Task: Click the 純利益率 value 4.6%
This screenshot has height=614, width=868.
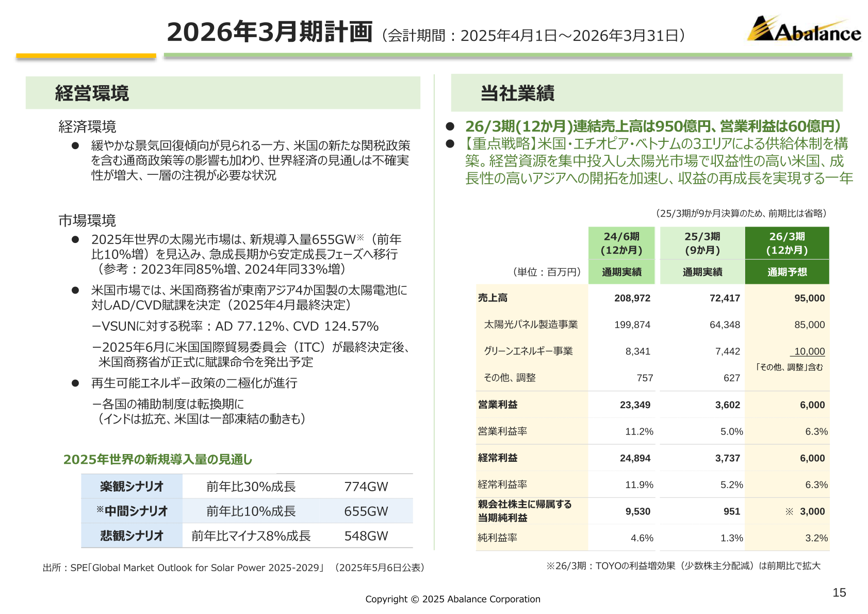Action: [x=642, y=538]
